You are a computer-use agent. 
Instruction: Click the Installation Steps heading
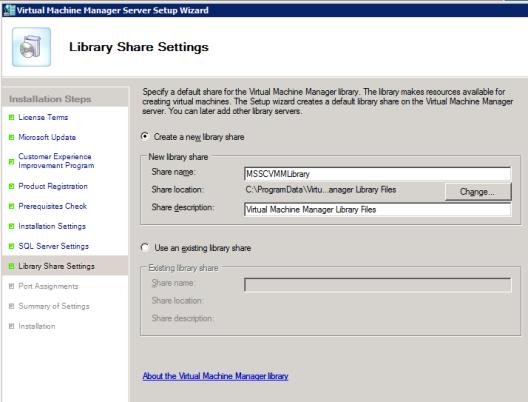[50, 99]
